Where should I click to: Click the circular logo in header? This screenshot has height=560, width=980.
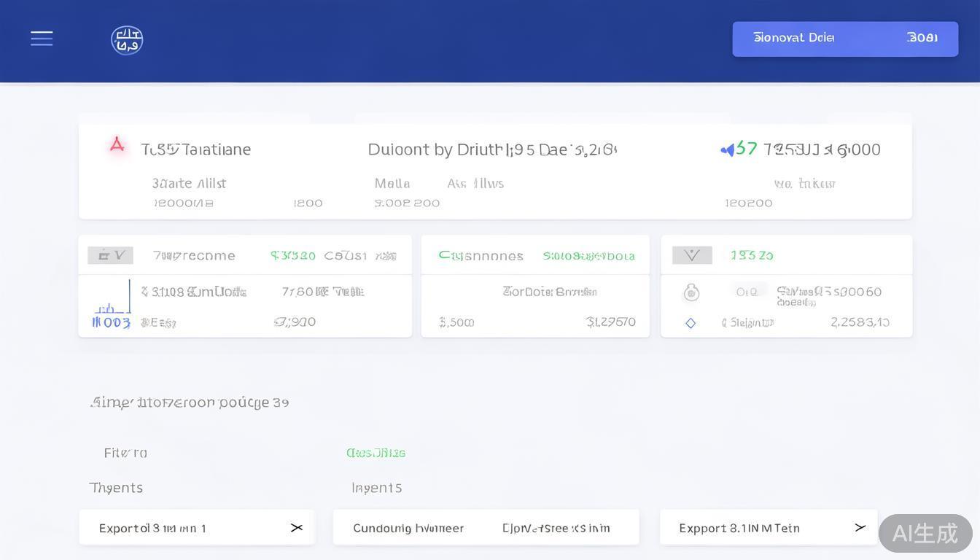tap(127, 40)
